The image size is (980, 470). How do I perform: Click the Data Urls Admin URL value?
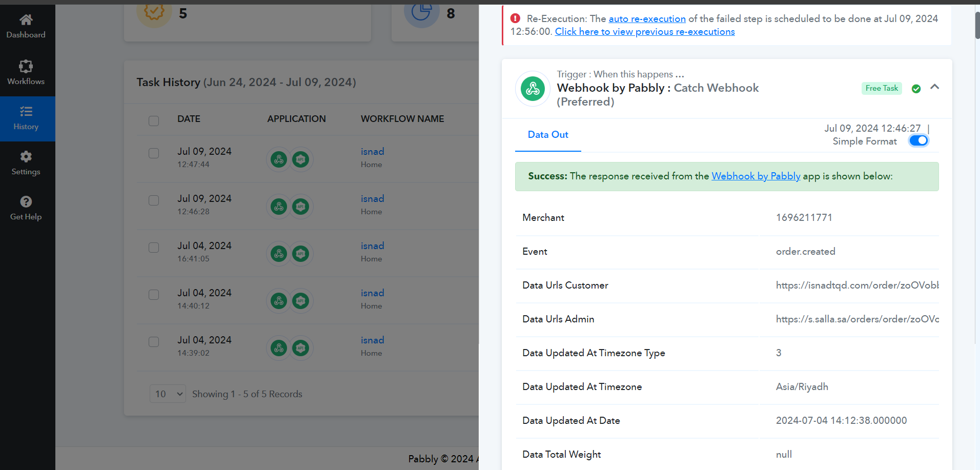point(857,319)
